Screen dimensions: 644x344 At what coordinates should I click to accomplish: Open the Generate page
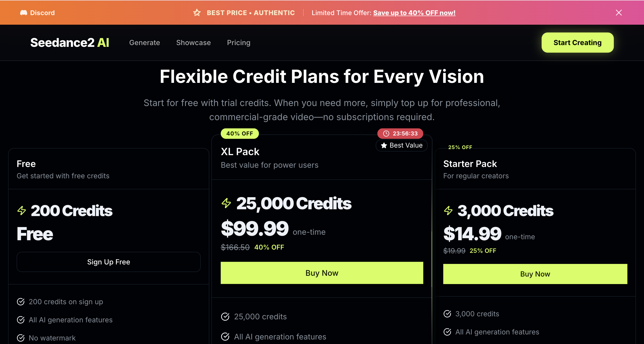click(x=145, y=43)
